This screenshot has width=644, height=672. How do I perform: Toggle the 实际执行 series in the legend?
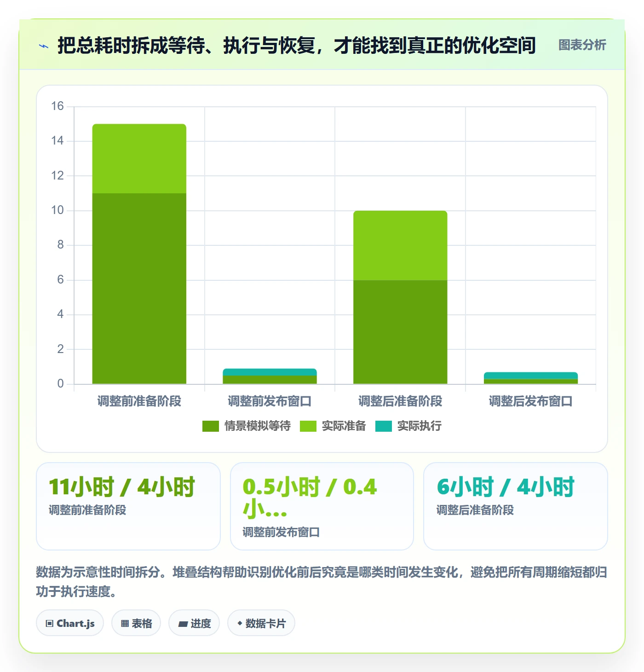pos(408,426)
